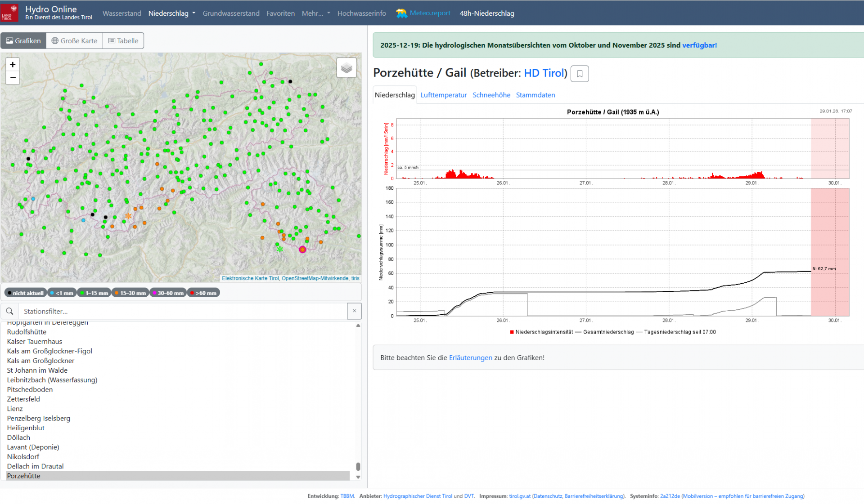
Task: Open the Erläuterungen link
Action: 470,358
